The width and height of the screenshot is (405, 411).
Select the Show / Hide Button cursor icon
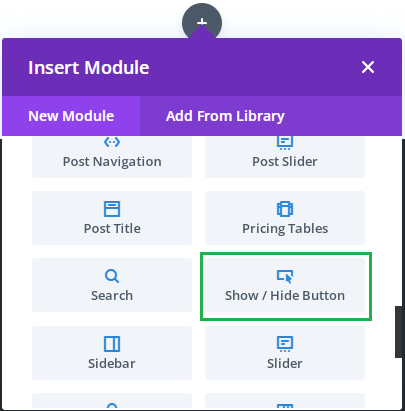point(285,276)
